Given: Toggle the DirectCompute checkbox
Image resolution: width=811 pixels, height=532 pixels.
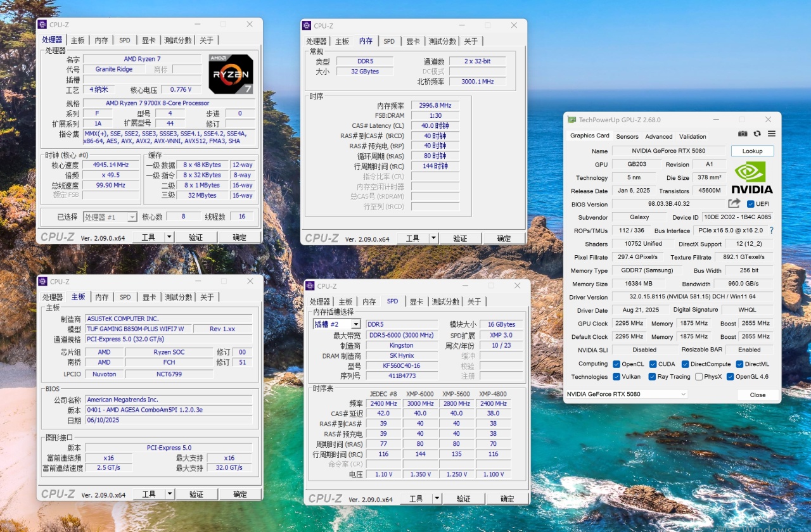Looking at the screenshot, I should point(685,364).
